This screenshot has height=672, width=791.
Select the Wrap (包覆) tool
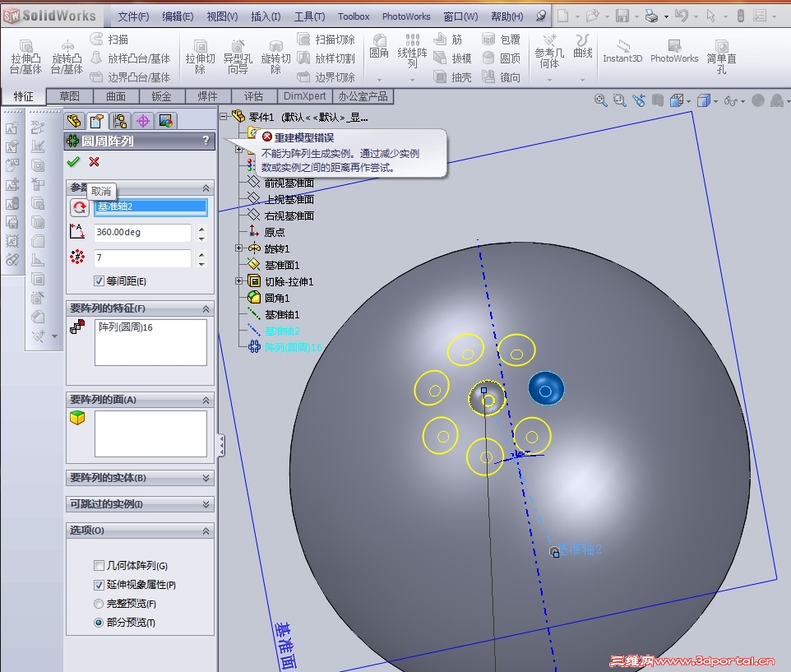(x=501, y=39)
